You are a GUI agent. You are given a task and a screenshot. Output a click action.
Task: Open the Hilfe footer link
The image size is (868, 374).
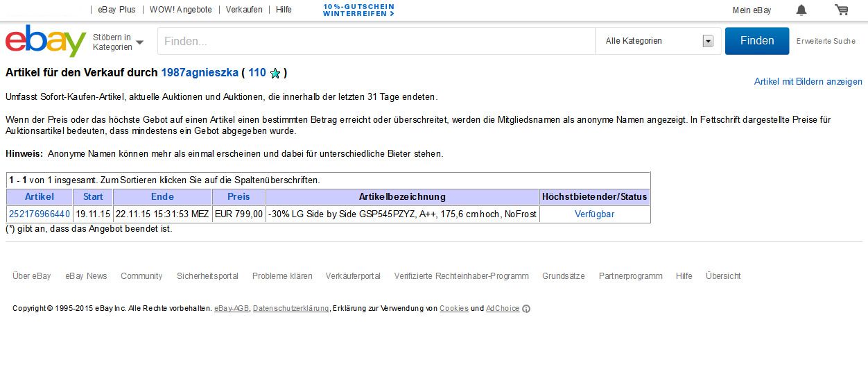coord(684,275)
